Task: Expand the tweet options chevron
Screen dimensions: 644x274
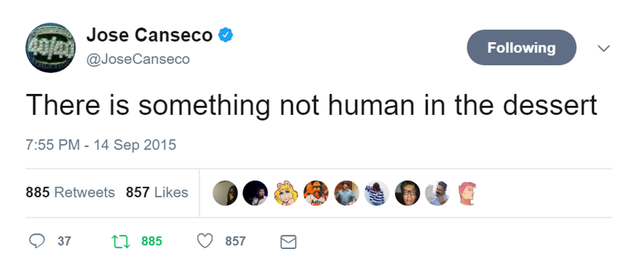Action: coord(603,49)
